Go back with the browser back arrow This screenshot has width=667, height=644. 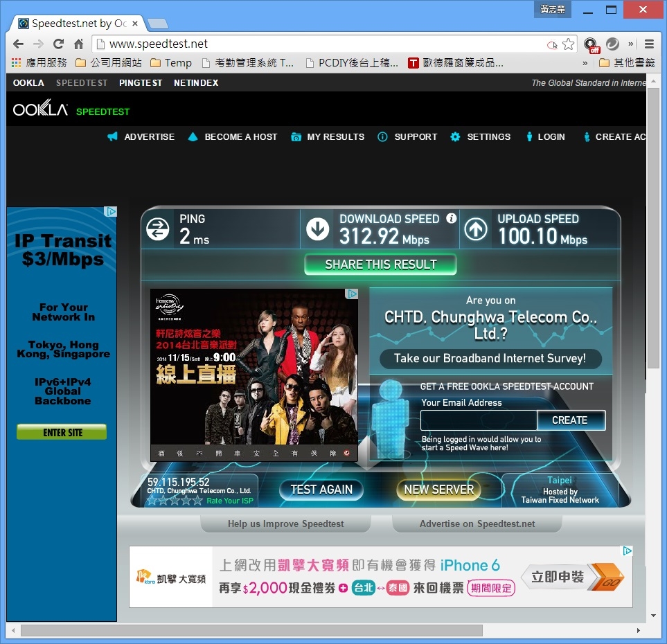coord(18,44)
